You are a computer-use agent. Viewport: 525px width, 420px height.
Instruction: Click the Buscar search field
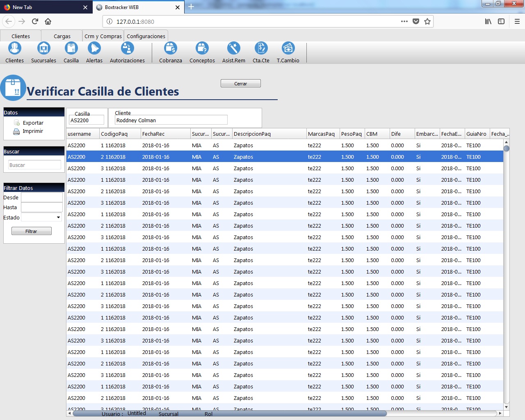point(34,165)
